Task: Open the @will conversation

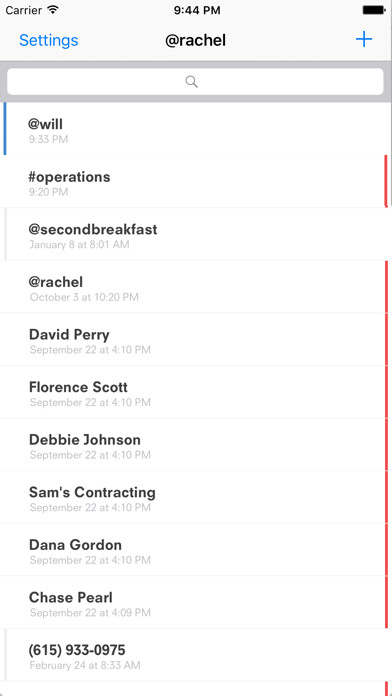Action: [x=196, y=129]
